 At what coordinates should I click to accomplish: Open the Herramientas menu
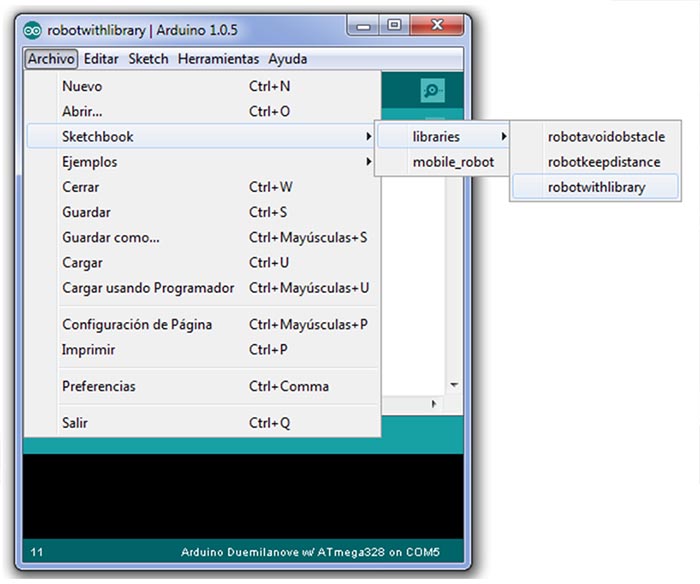(x=218, y=59)
